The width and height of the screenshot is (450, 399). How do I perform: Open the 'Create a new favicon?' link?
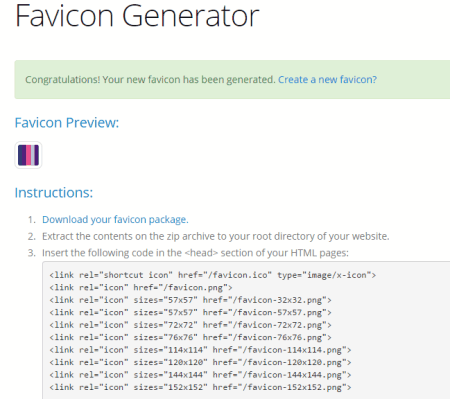point(327,80)
